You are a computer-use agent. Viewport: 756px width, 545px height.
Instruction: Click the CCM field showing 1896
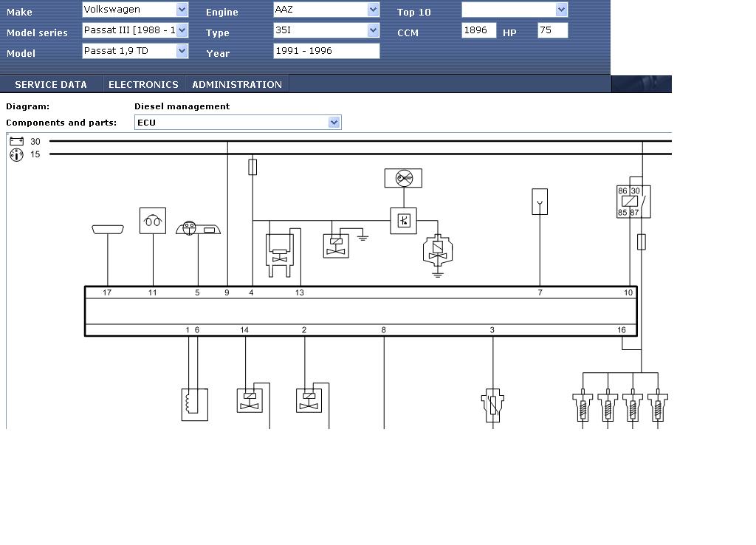[478, 30]
